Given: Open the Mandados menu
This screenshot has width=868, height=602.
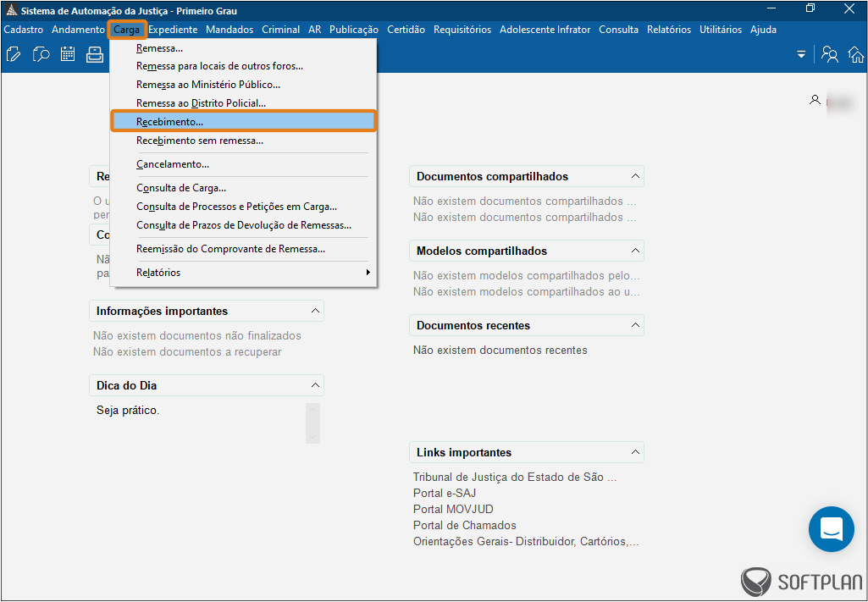Looking at the screenshot, I should tap(229, 30).
